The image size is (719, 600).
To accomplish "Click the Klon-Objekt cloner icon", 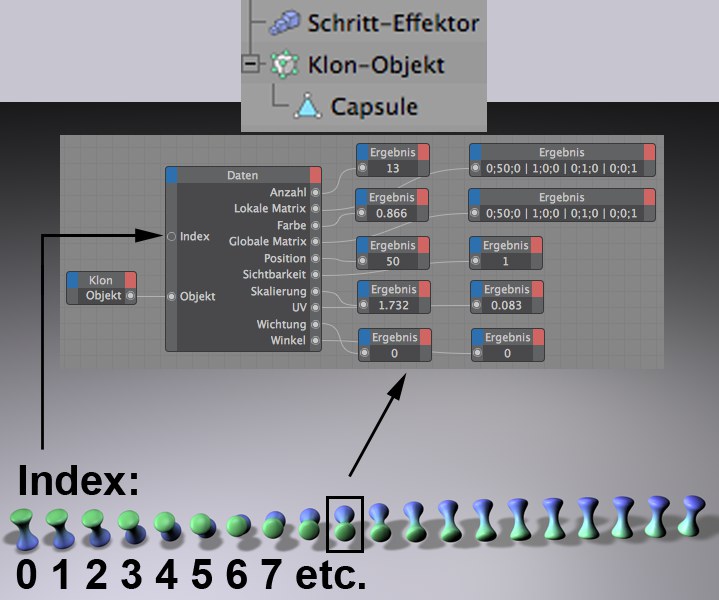I will (x=284, y=64).
